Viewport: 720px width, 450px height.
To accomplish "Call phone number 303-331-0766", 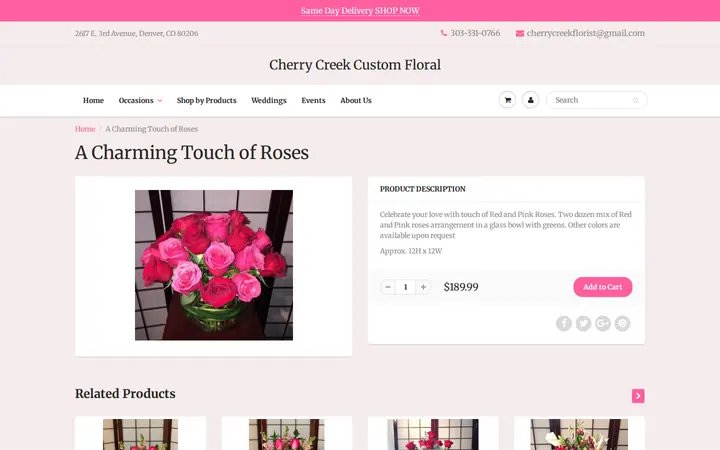I will coord(475,33).
